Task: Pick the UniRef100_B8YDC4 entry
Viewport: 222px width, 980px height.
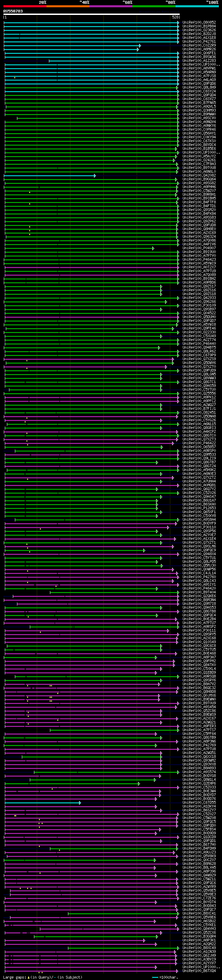Action: tap(199, 145)
